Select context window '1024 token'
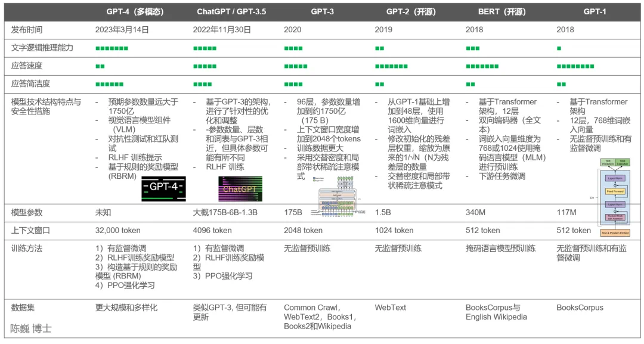The width and height of the screenshot is (644, 344). tap(394, 231)
